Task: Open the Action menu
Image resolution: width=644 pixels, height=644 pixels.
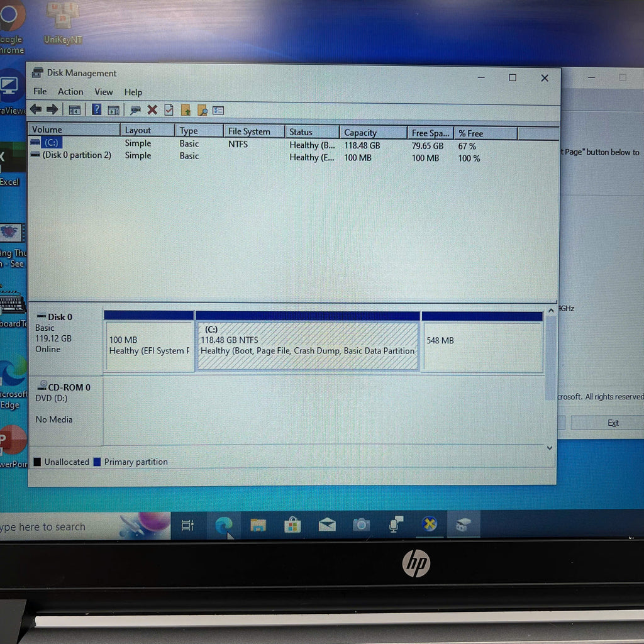Action: point(70,92)
